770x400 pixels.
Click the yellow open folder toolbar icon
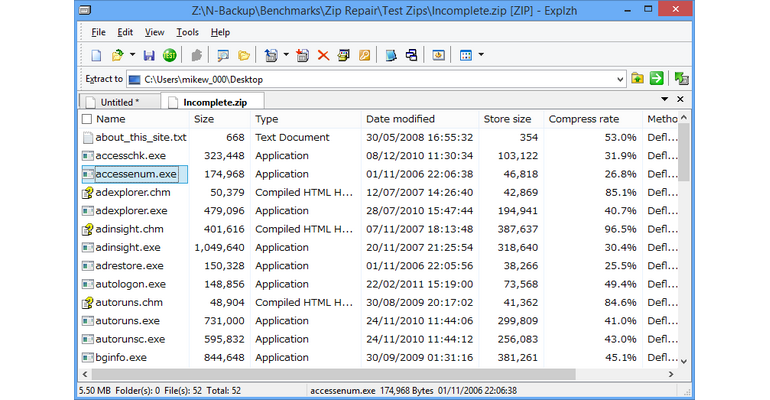[244, 55]
